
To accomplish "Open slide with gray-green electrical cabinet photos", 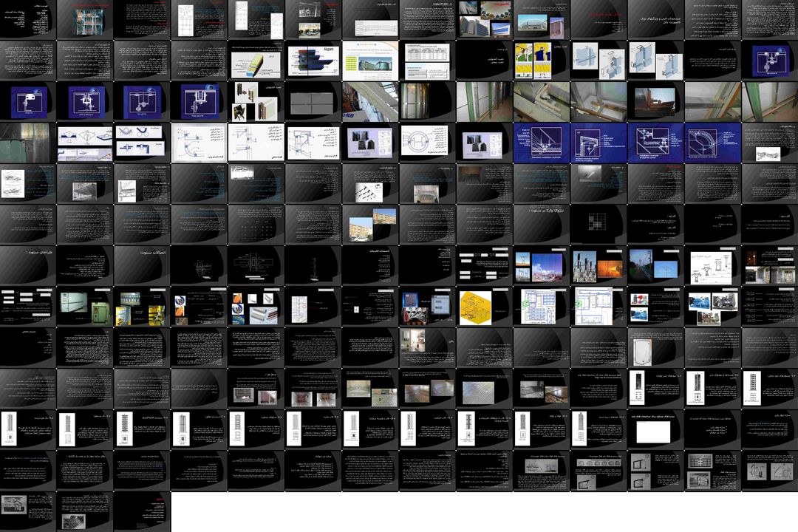I will coord(85,307).
